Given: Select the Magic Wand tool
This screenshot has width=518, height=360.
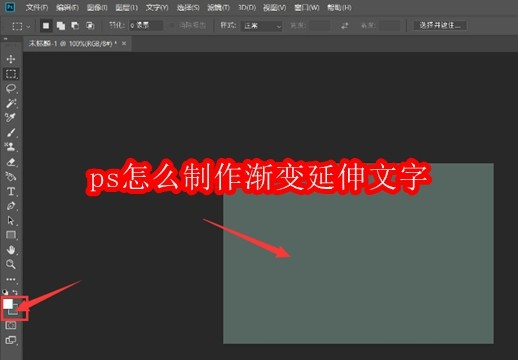Looking at the screenshot, I should tap(11, 103).
